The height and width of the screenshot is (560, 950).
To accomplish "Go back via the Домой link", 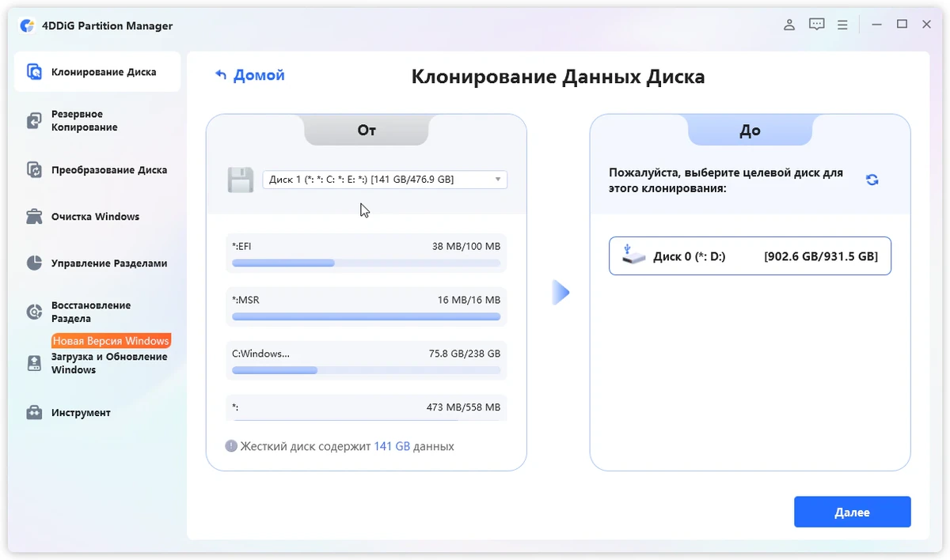I will coord(259,75).
